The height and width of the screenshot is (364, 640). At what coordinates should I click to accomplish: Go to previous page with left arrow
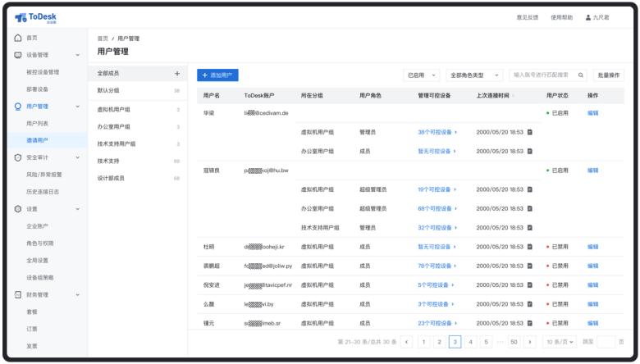click(x=406, y=342)
